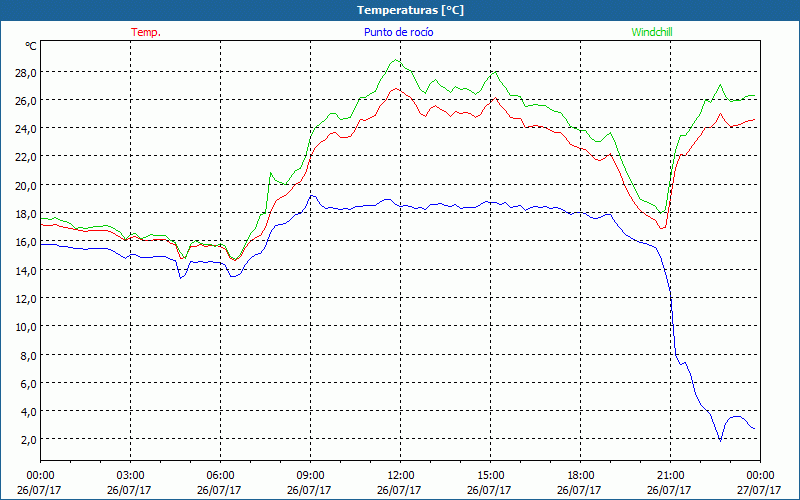
Task: Click the 06:00 time axis label
Action: coord(220,476)
